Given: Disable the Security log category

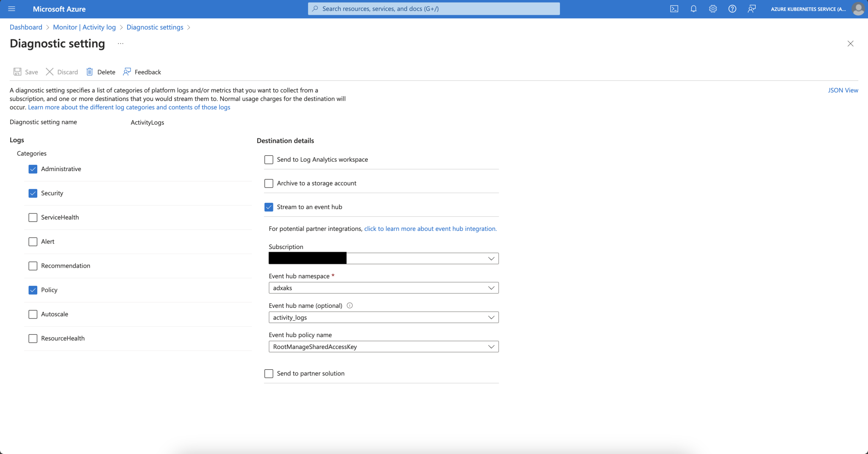Looking at the screenshot, I should coord(33,193).
